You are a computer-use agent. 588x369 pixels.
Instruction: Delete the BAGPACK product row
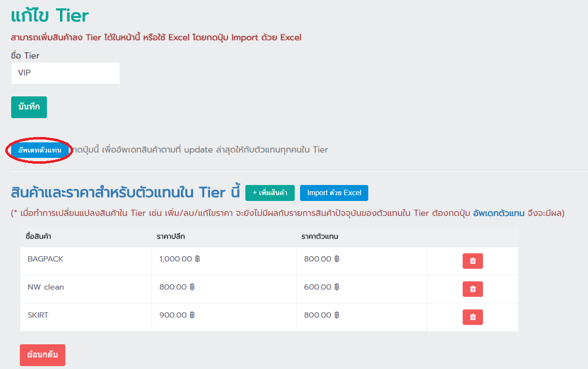click(x=472, y=261)
